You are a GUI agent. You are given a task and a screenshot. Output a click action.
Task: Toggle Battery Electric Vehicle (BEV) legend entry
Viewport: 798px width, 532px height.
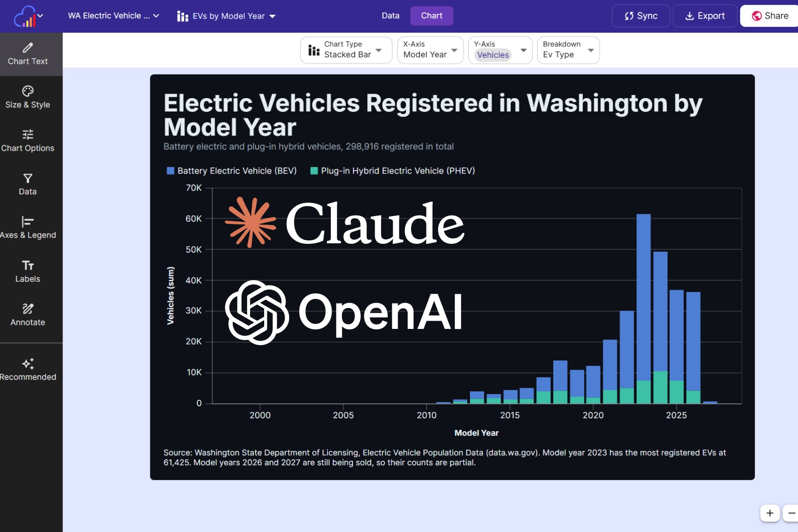[232, 171]
